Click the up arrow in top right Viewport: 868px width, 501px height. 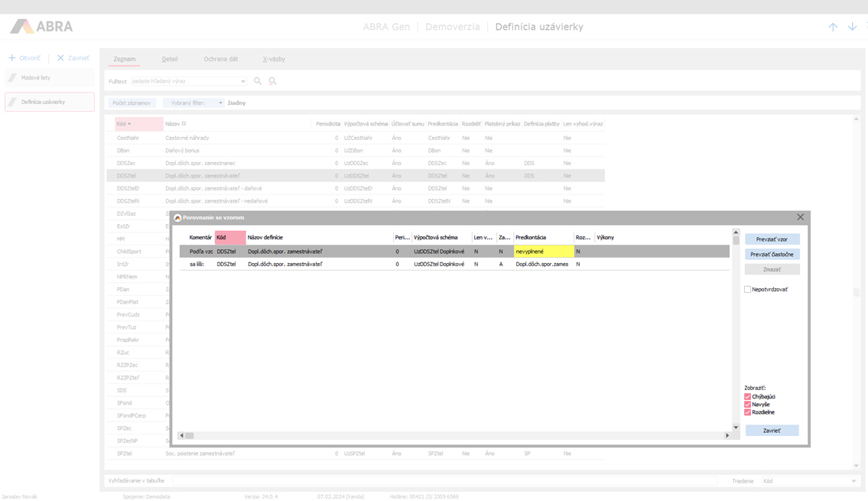click(833, 27)
